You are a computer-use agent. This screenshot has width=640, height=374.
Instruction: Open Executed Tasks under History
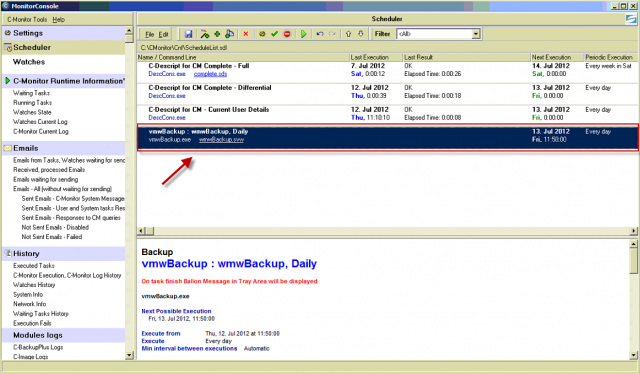[33, 265]
